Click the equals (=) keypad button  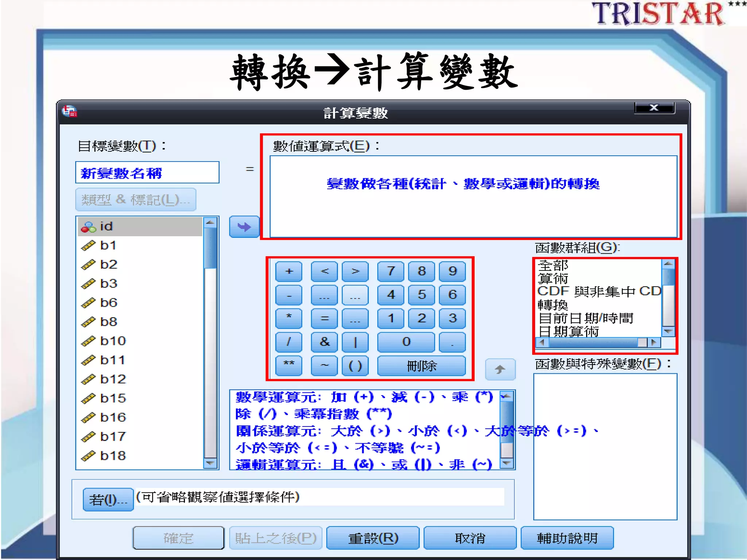coord(324,318)
